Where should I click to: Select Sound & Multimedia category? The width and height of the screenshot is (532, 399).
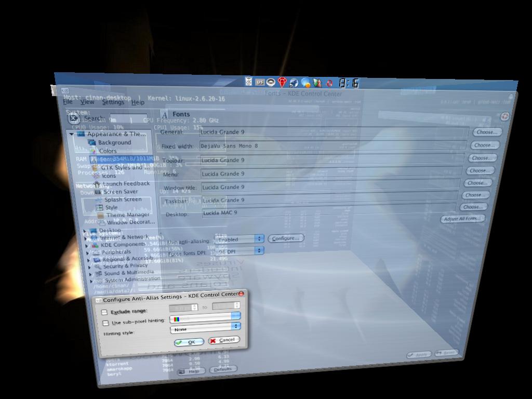pyautogui.click(x=129, y=272)
